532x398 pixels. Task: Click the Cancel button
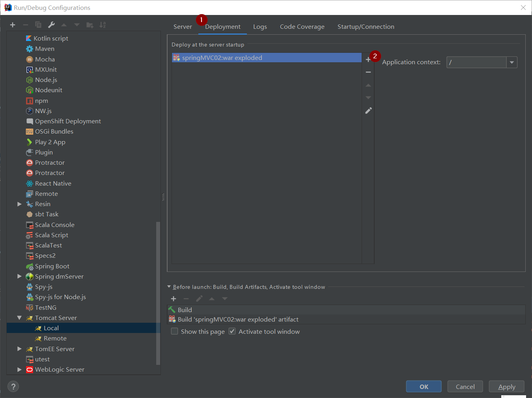pyautogui.click(x=465, y=387)
